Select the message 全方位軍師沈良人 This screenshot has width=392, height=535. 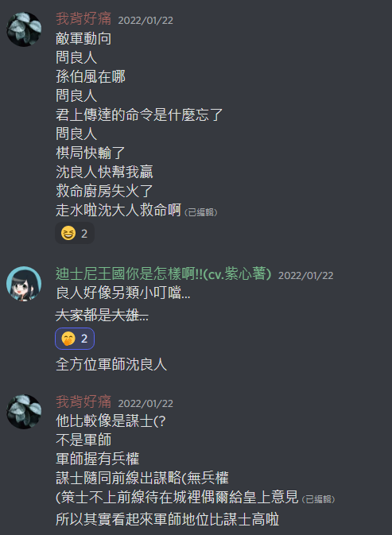(x=111, y=364)
